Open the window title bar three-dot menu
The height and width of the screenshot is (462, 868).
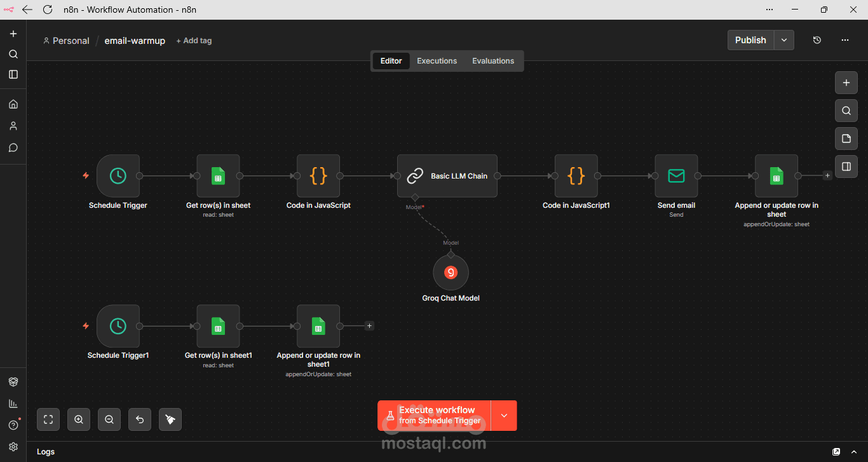(770, 10)
